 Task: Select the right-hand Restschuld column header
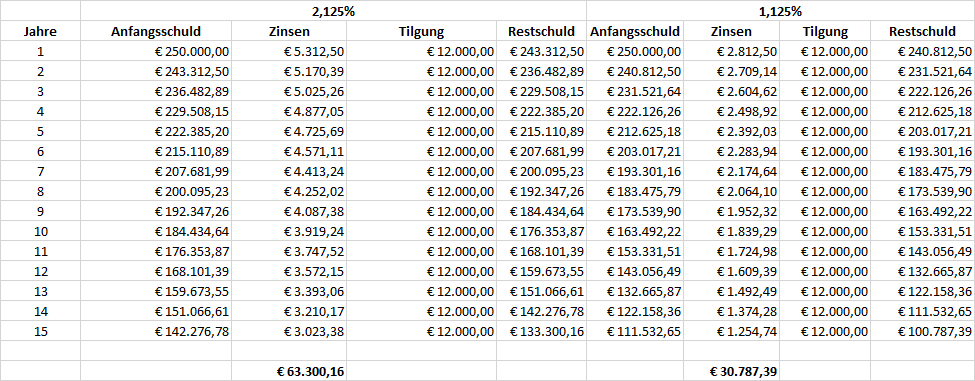coord(923,31)
